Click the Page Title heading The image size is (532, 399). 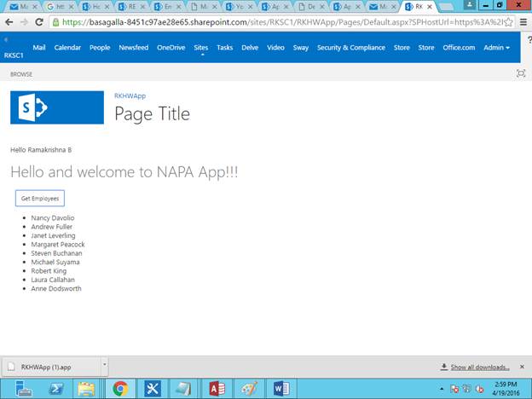click(152, 114)
